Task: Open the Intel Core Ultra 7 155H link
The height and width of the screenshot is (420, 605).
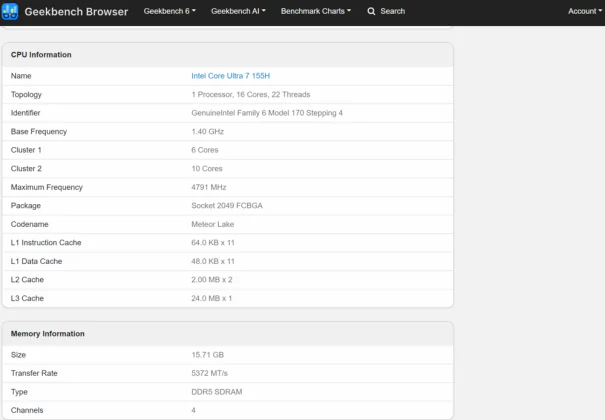Action: [x=230, y=76]
